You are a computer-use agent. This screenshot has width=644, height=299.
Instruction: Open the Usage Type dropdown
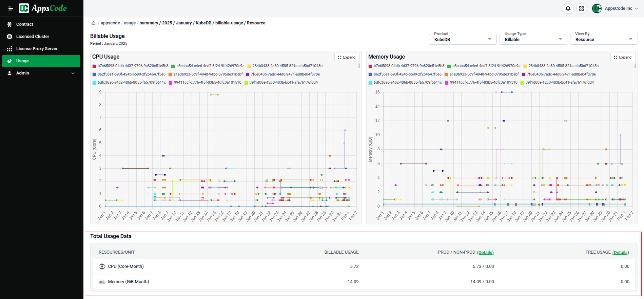coord(533,39)
